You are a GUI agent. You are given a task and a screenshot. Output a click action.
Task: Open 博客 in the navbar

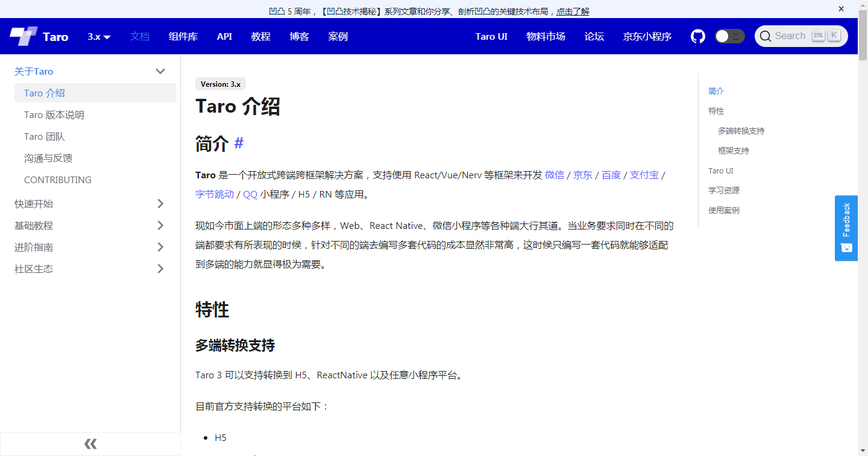300,36
